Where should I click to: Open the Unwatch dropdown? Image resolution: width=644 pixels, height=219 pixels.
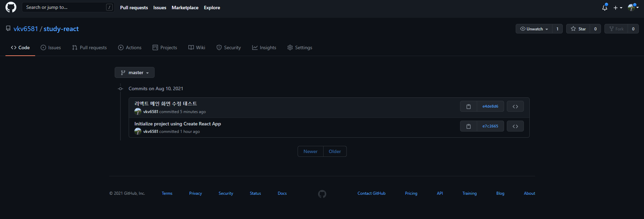coord(534,29)
